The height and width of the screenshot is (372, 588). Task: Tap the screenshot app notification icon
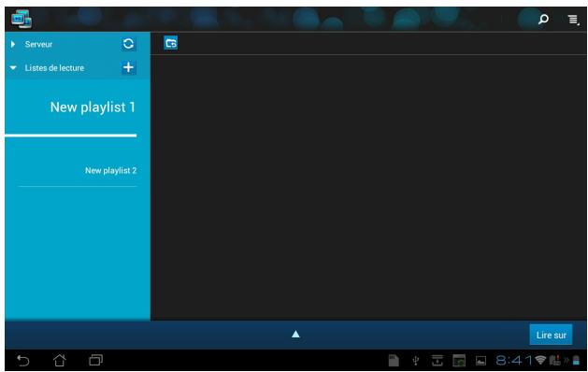459,361
